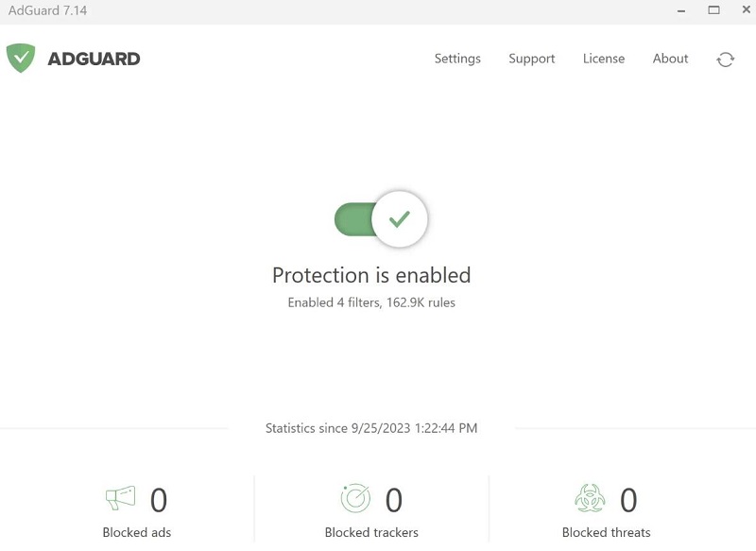The height and width of the screenshot is (551, 756).
Task: Click 'Enabled 4 filters, 162.9K rules' text
Action: (371, 302)
